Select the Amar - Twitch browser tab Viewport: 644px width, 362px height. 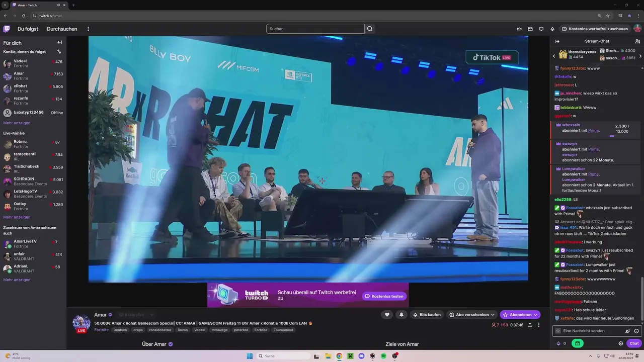[x=40, y=5]
